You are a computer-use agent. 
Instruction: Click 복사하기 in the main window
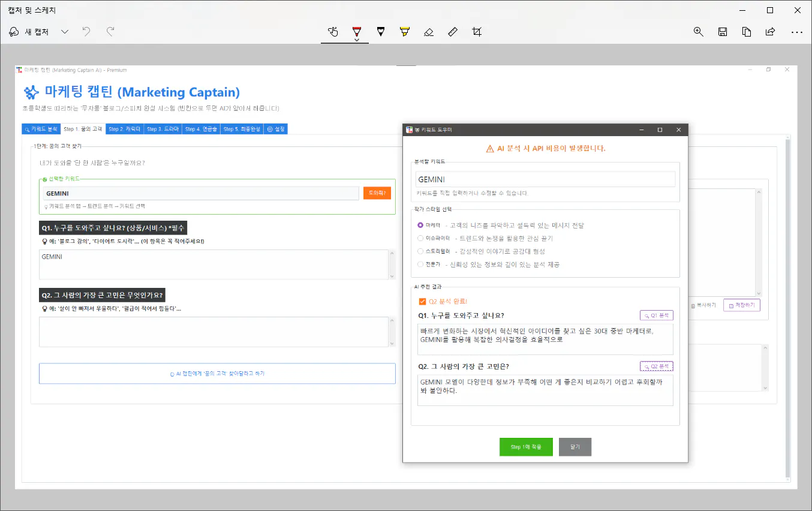coord(703,305)
